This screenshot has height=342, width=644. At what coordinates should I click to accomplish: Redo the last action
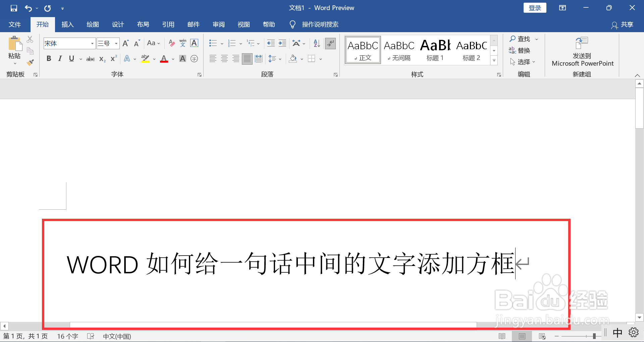[48, 8]
